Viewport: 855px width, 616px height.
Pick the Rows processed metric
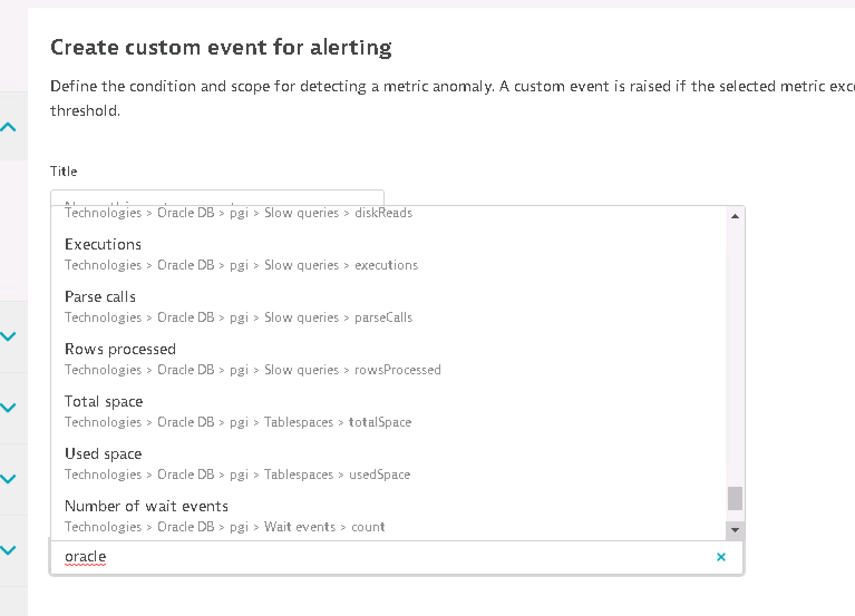point(120,349)
